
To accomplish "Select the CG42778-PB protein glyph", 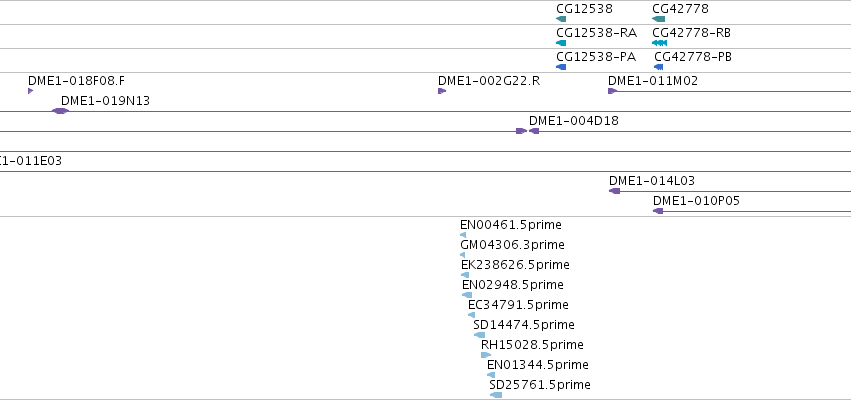I will [x=659, y=67].
